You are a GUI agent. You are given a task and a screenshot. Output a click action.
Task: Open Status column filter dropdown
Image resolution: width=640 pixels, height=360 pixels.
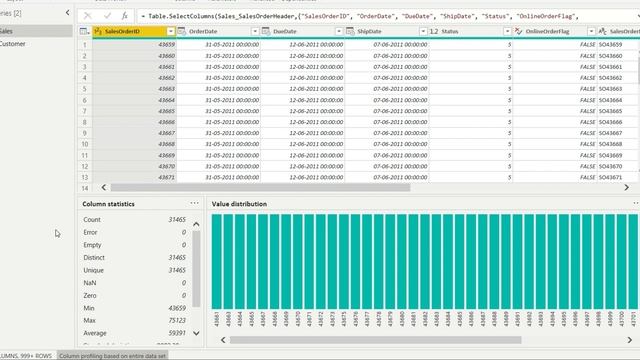coord(507,31)
